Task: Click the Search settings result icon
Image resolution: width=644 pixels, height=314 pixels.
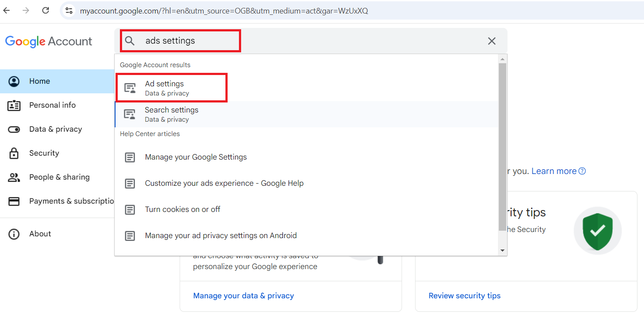Action: point(130,114)
